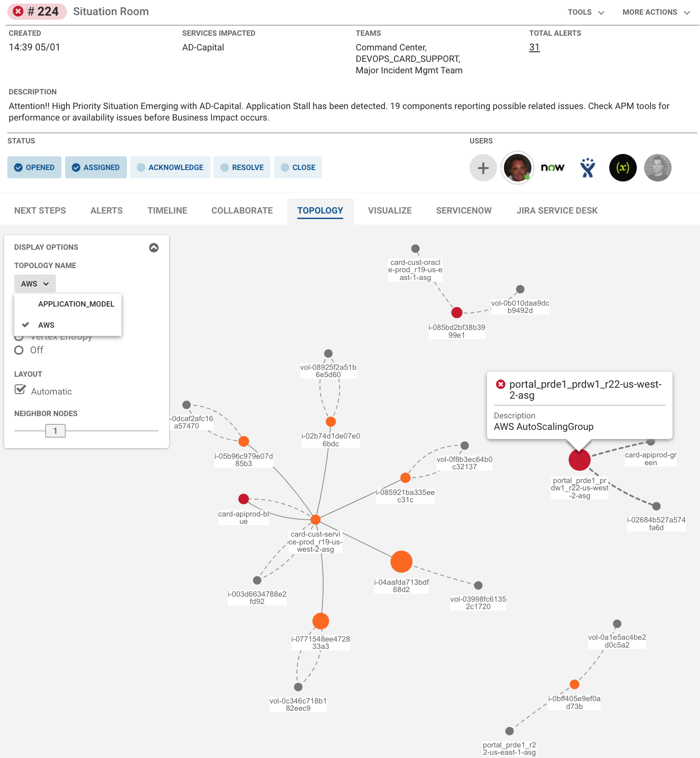Click the Resolve status button
Viewport: 700px width, 758px height.
242,167
